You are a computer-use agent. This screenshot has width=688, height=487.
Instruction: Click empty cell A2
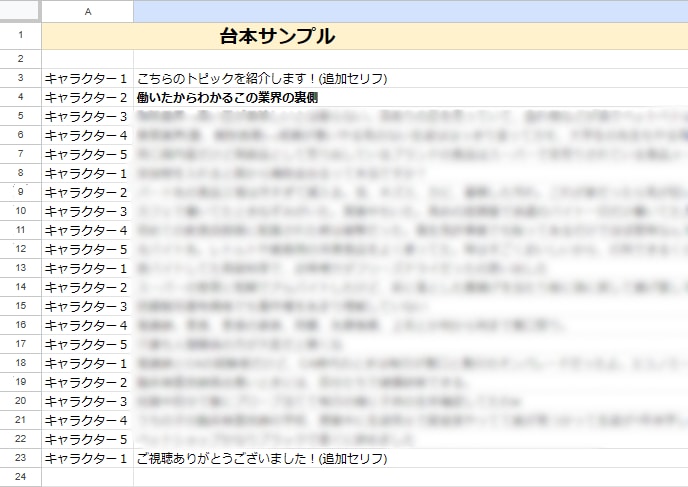point(88,59)
